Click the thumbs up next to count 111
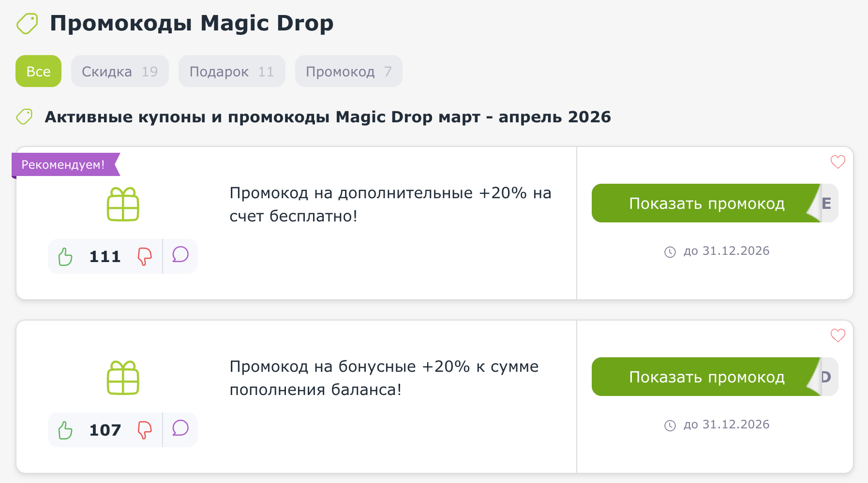868x483 pixels. point(65,256)
